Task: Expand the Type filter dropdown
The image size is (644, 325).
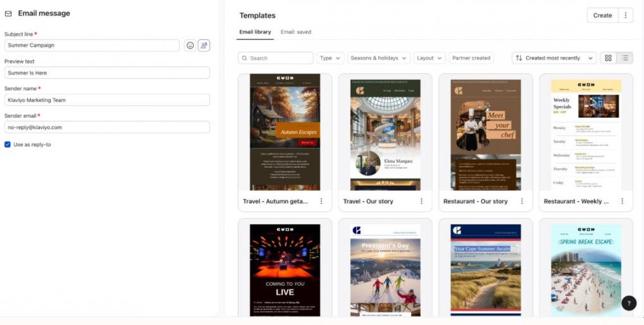Action: tap(330, 58)
